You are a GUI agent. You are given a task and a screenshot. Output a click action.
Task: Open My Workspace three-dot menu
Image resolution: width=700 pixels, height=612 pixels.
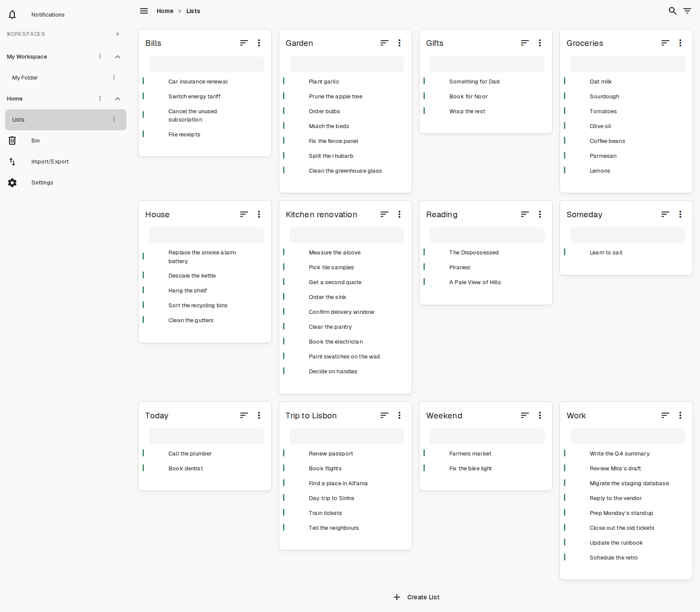pos(100,56)
